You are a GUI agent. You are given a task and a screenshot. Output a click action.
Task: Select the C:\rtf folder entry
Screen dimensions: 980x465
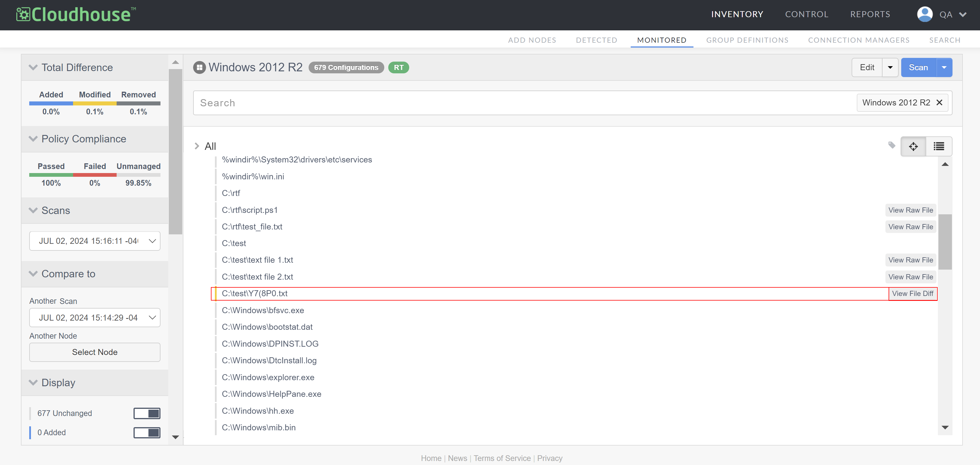[x=231, y=193]
